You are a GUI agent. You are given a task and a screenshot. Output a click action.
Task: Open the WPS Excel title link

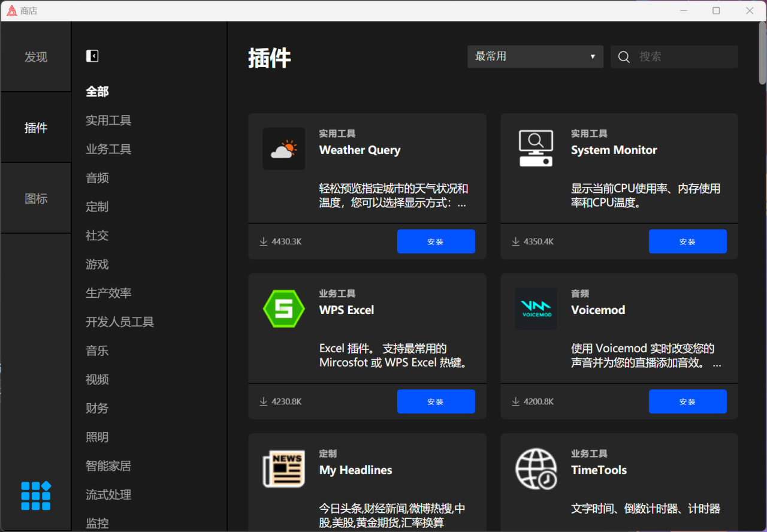[346, 310]
